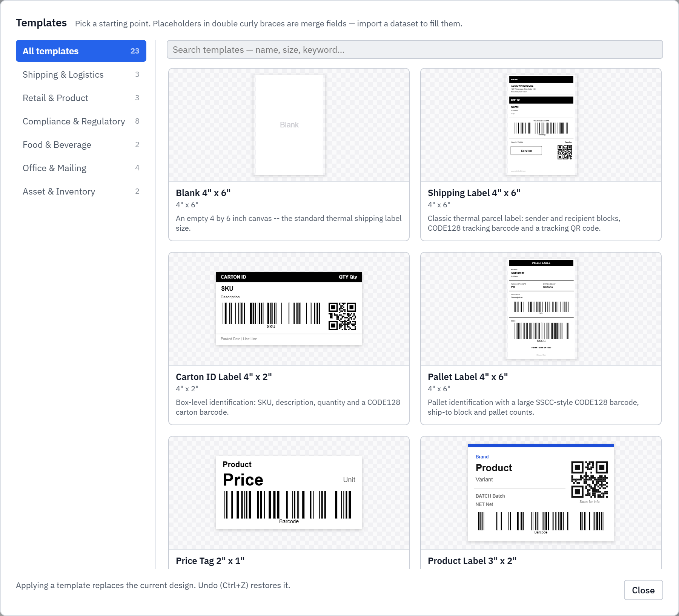Click the 'Box-level identification' description text
679x616 pixels.
(x=288, y=407)
